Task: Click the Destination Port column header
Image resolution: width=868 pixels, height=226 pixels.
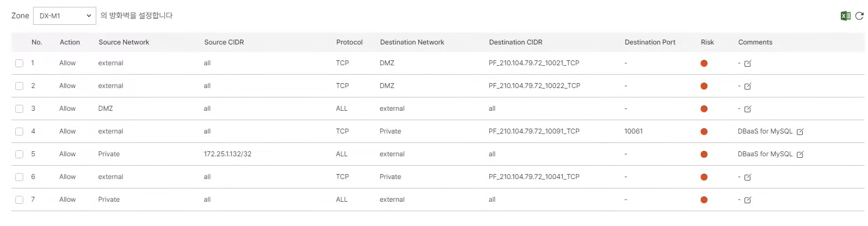Action: pyautogui.click(x=650, y=42)
